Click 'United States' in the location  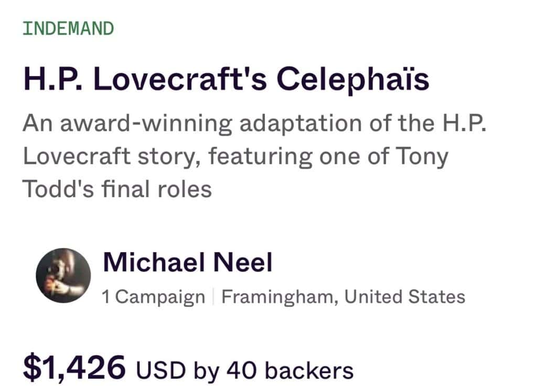[x=404, y=297]
